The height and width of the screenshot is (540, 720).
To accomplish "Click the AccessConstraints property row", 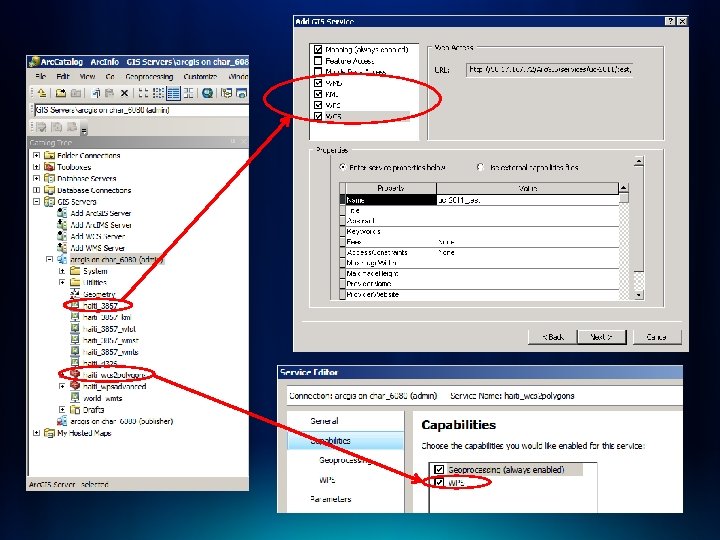I will tap(479, 253).
